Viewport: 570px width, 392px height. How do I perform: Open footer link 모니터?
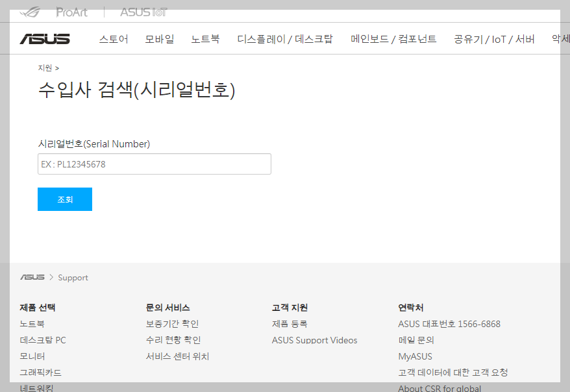[x=32, y=356]
